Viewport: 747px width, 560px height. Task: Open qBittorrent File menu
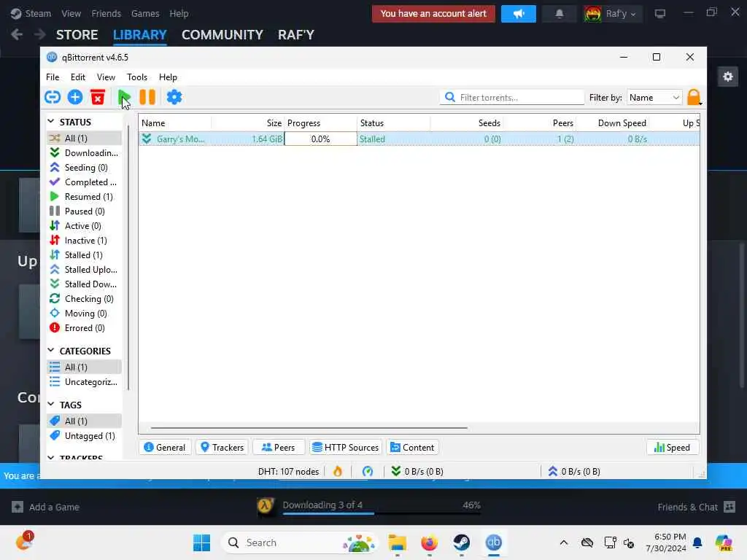53,77
